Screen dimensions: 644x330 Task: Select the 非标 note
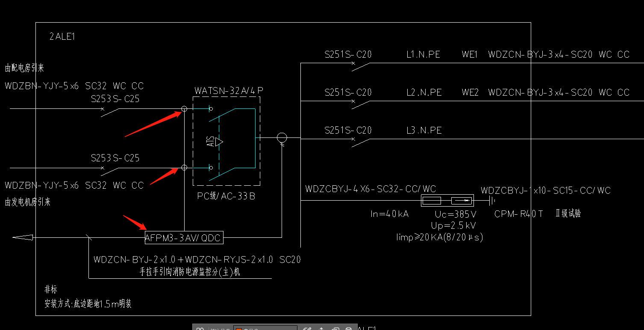pos(50,290)
